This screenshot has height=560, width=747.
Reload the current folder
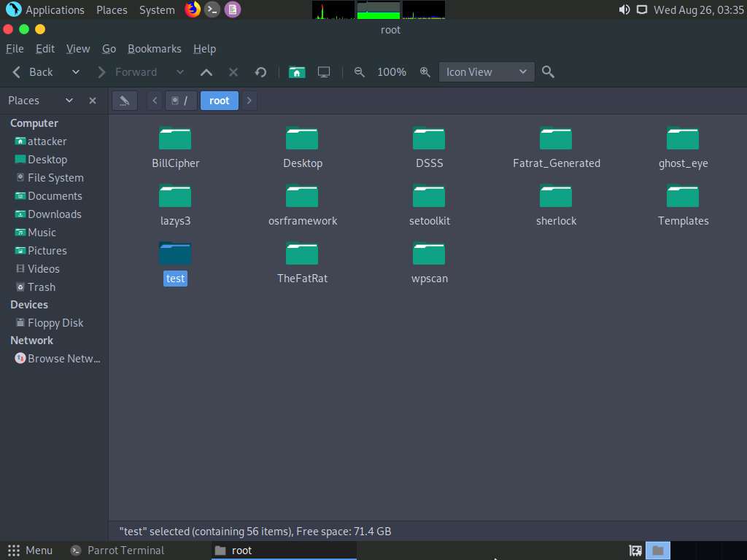point(260,72)
